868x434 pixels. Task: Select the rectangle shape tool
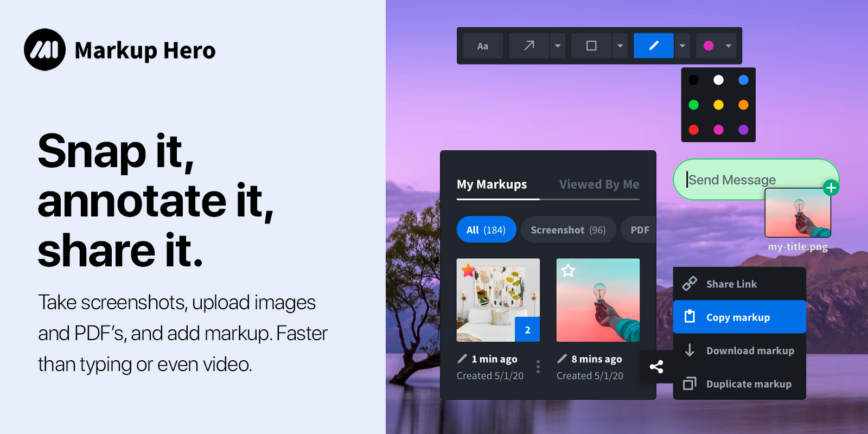point(591,46)
